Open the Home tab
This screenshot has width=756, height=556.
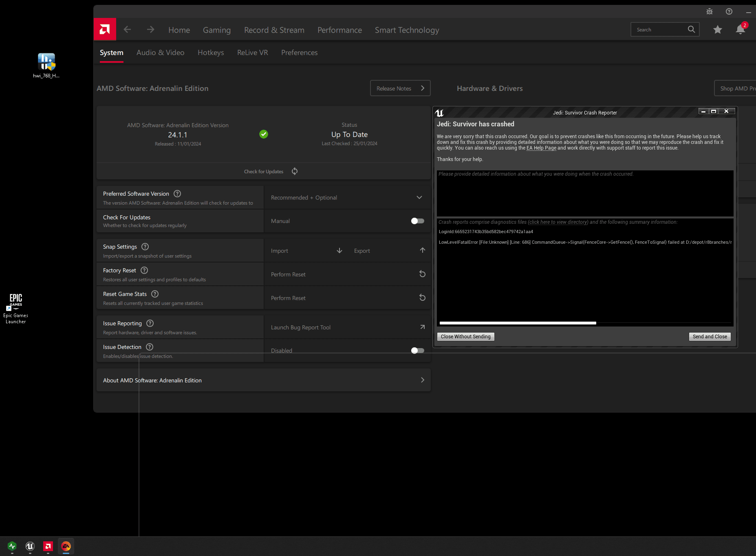[x=179, y=30]
